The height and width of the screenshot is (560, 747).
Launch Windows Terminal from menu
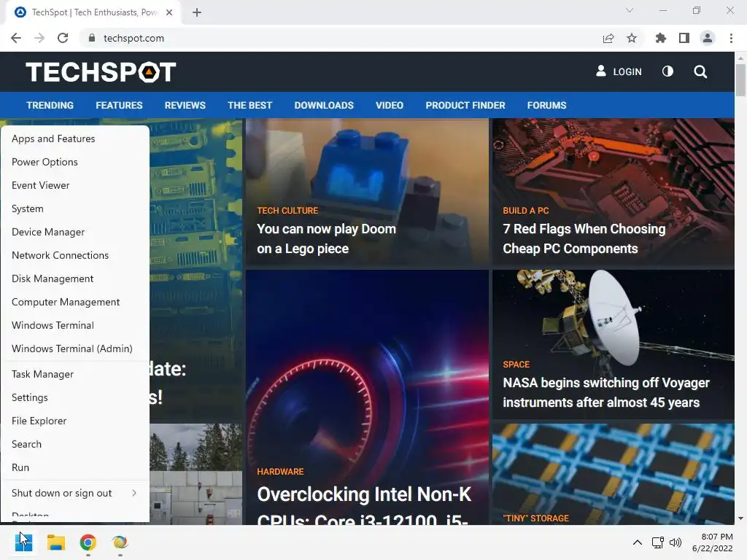75,325
